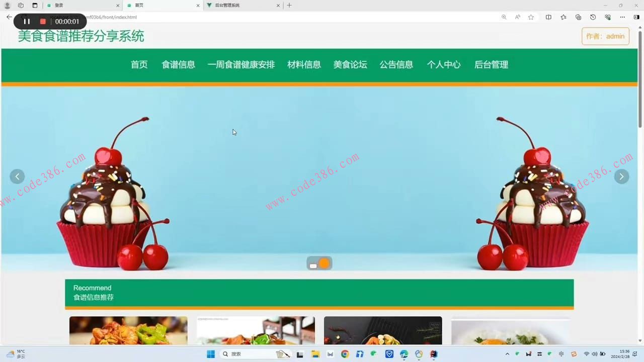Open the browser sidebar toggle icon

coord(636,17)
